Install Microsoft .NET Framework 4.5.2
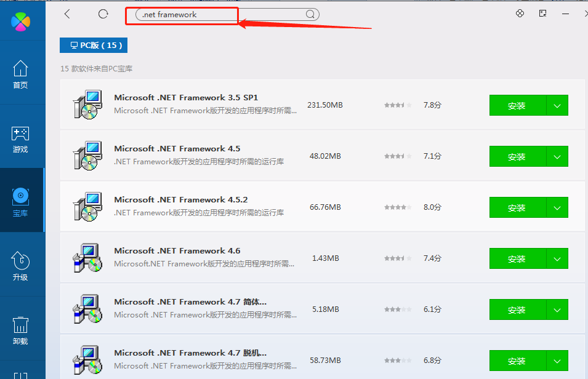 tap(517, 207)
